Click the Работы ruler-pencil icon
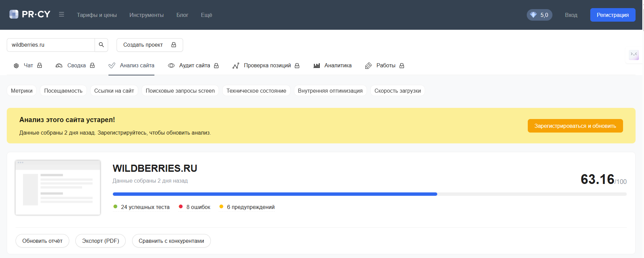Screen dimensions: 644x258 click(x=368, y=66)
